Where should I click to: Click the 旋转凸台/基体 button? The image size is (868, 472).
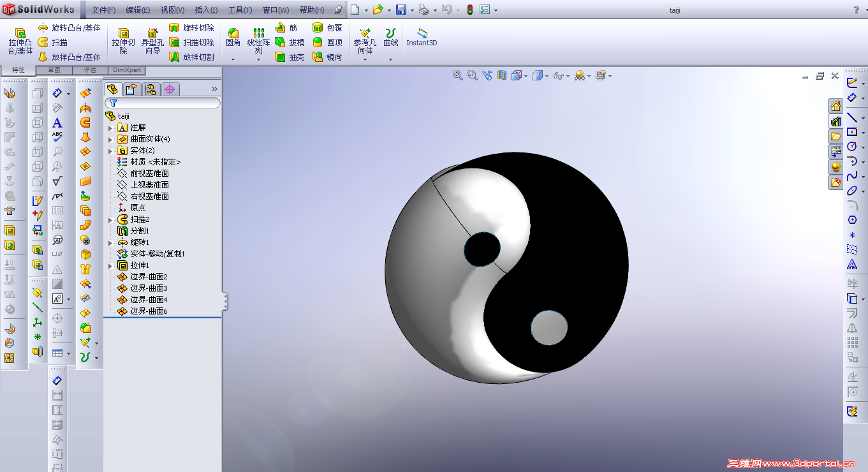(70, 28)
